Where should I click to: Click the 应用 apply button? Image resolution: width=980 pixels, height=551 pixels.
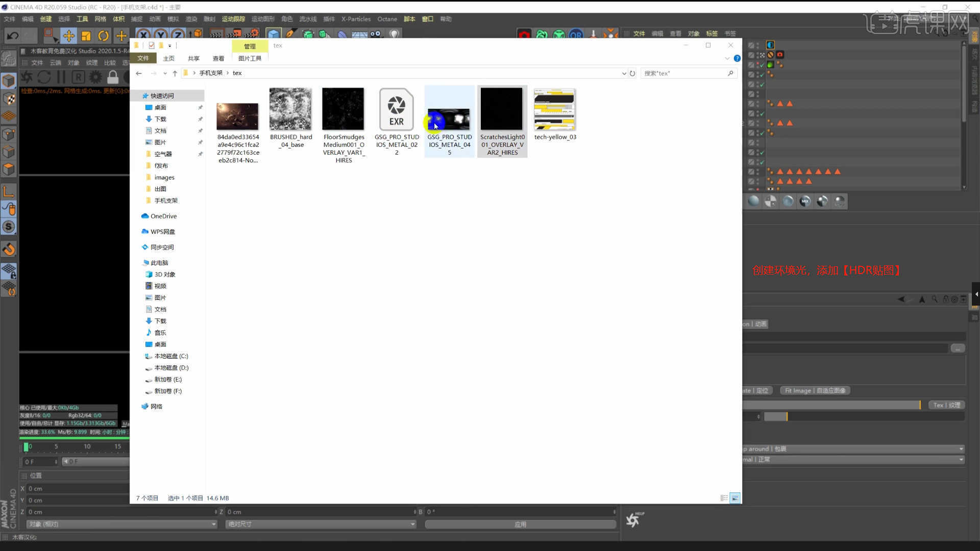coord(520,524)
